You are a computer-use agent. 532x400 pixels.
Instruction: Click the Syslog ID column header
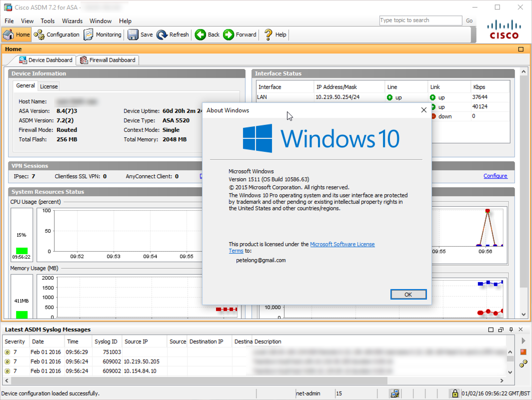tap(107, 342)
